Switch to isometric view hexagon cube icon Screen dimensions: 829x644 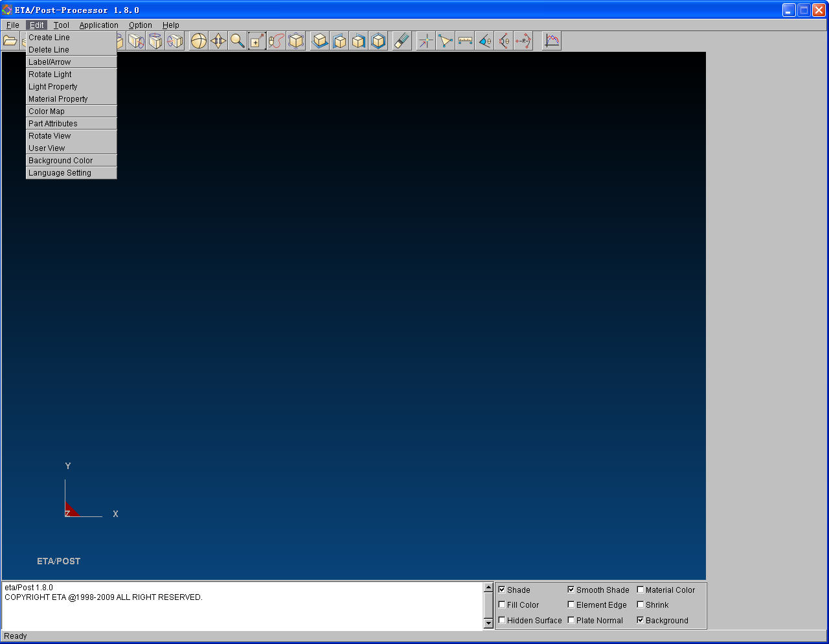[x=378, y=41]
